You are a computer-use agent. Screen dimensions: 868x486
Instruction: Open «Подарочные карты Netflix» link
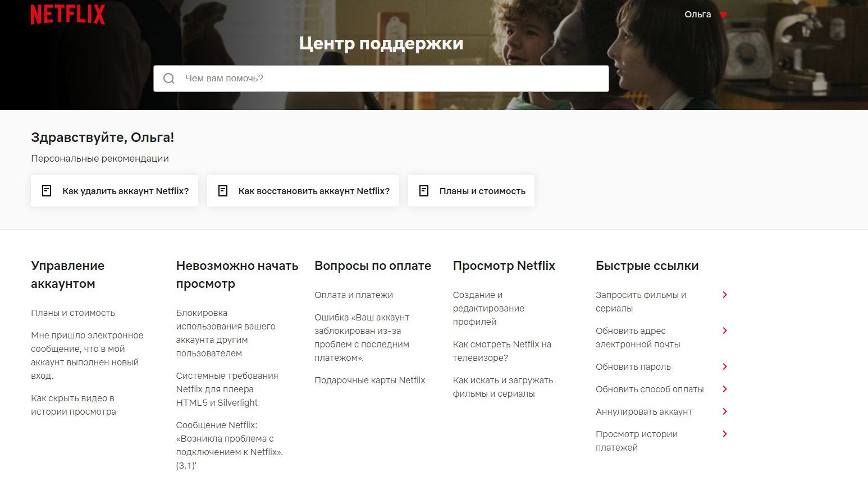click(x=370, y=380)
